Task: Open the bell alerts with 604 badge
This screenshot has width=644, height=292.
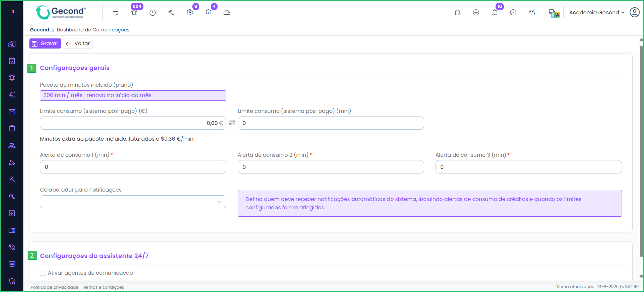Action: [x=134, y=13]
